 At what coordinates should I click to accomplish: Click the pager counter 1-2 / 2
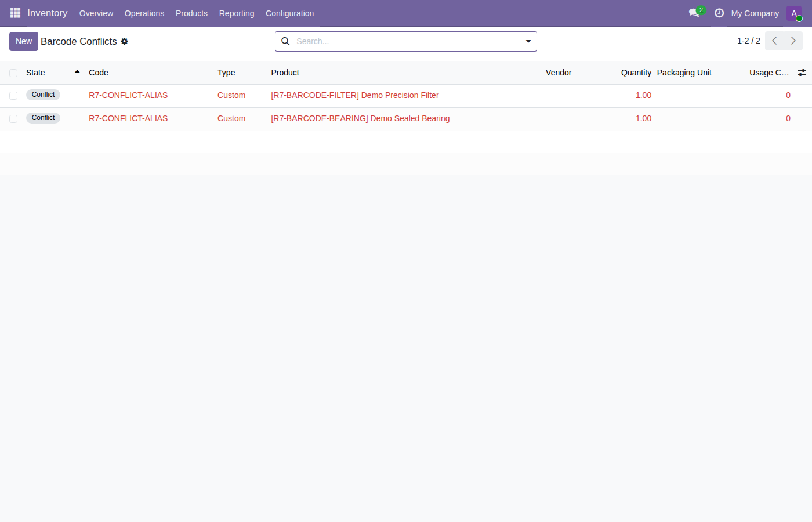pyautogui.click(x=749, y=41)
